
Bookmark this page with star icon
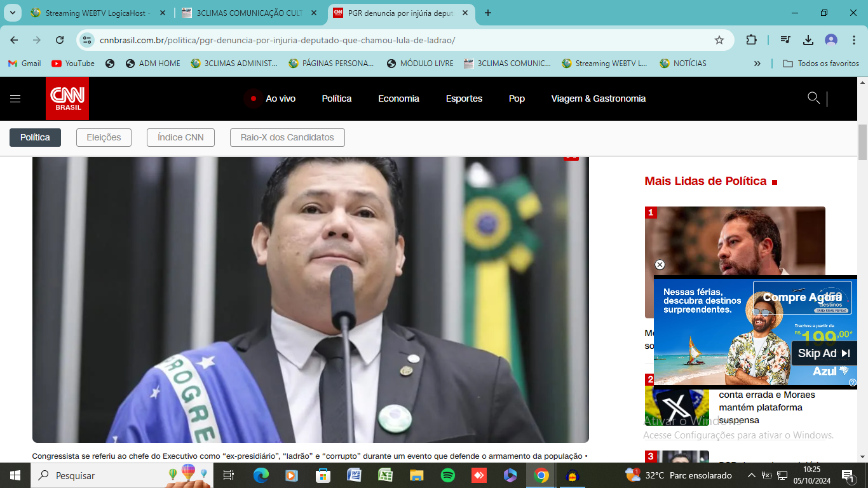719,40
